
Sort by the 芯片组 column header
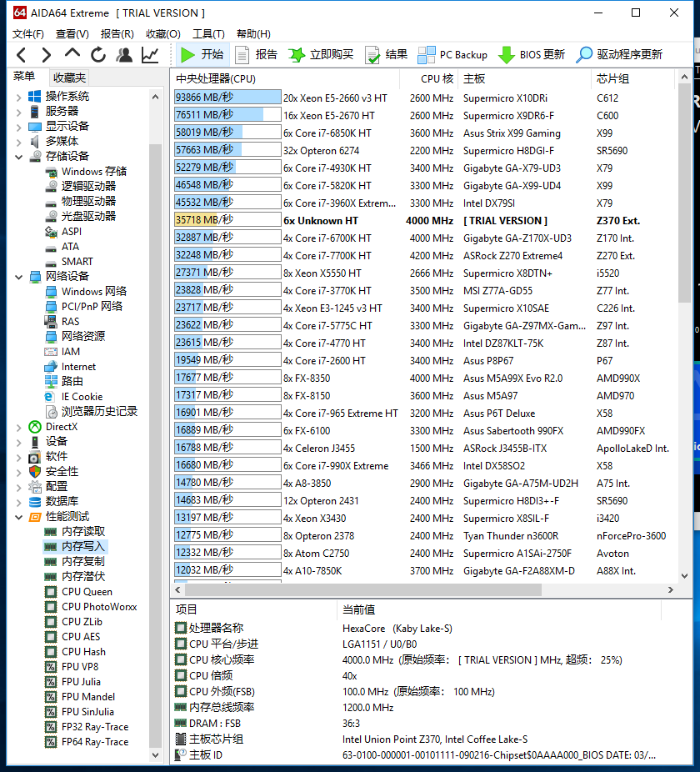click(632, 78)
